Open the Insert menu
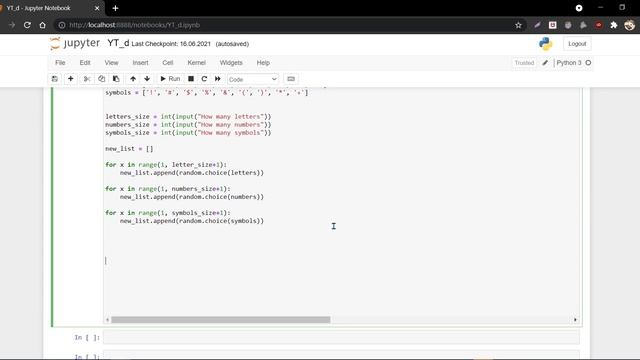 140,63
